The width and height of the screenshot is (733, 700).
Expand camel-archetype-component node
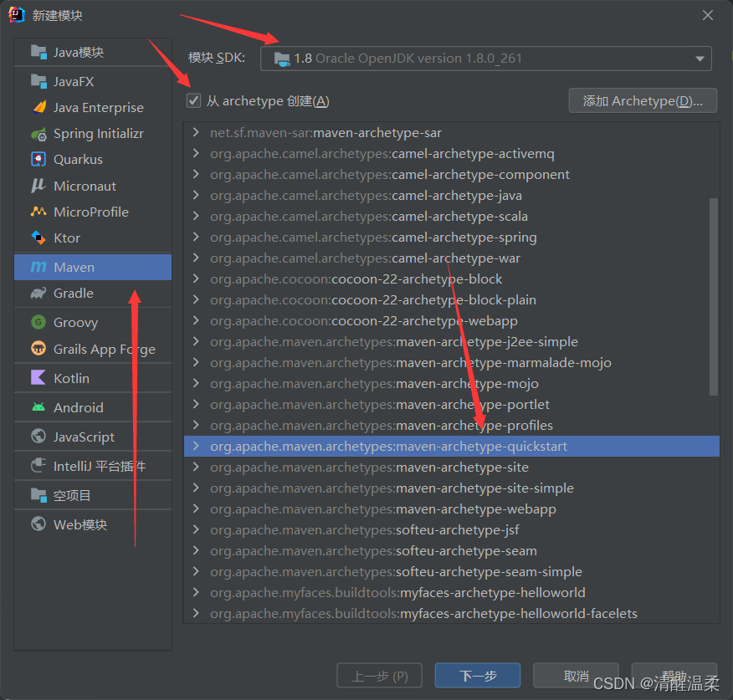[x=196, y=174]
